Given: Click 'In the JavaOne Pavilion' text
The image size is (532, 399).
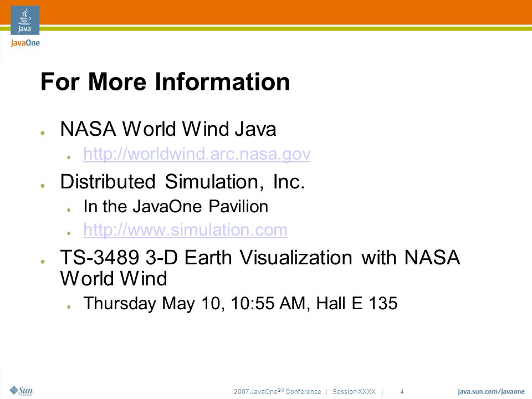Looking at the screenshot, I should pyautogui.click(x=176, y=206).
